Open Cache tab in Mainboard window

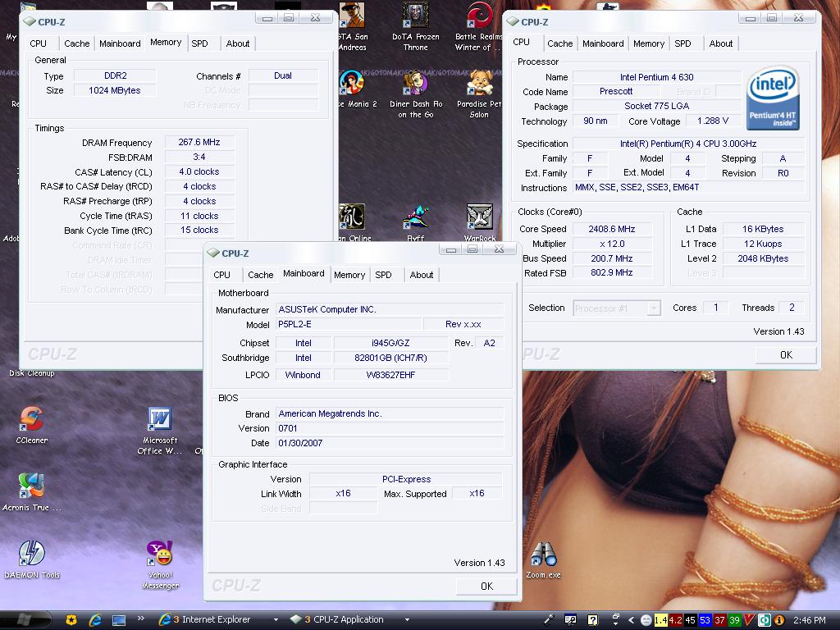tap(260, 275)
